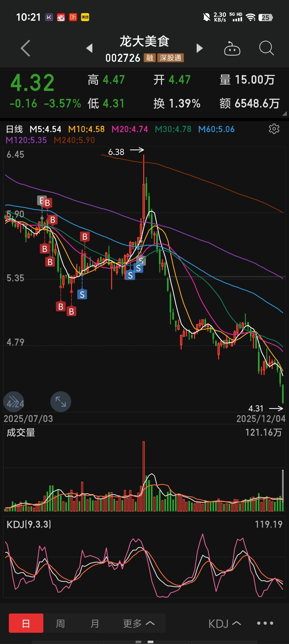Tap the back arrow icon
The height and width of the screenshot is (644, 289).
point(25,48)
